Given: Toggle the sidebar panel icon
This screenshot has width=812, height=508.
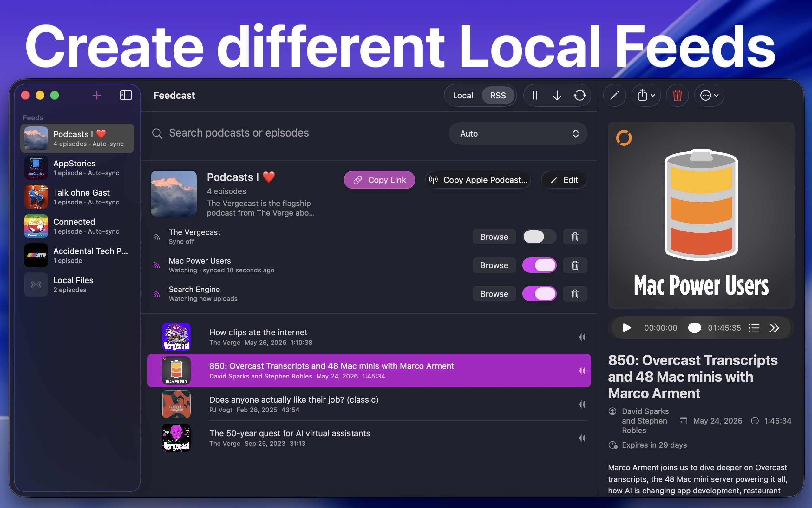Looking at the screenshot, I should [x=126, y=96].
